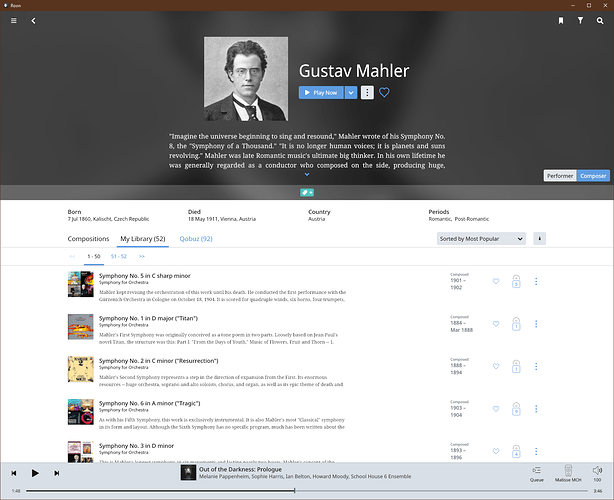The image size is (614, 500).
Task: Open Symphony No. 2 three-dot menu
Action: 536,366
